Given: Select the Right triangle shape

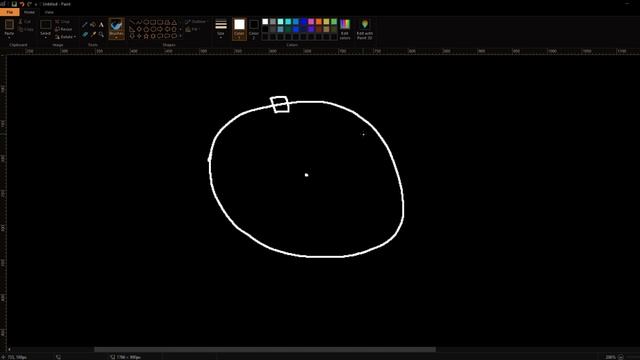Looking at the screenshot, I should [132, 29].
